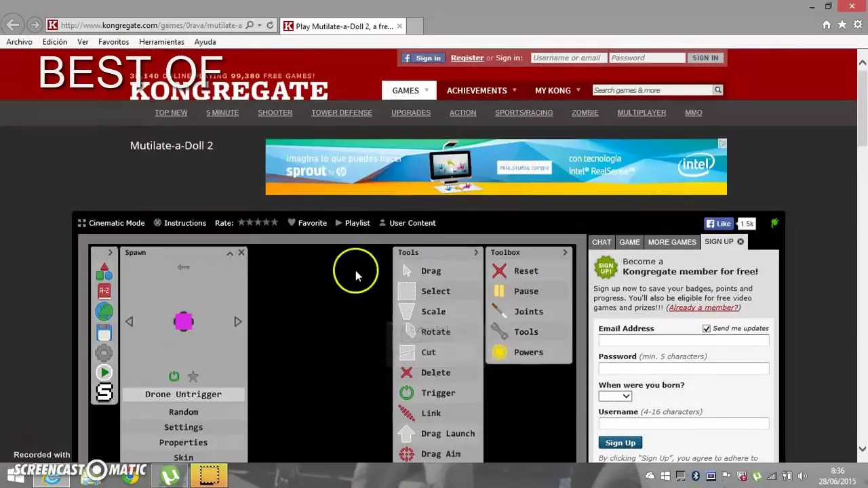The height and width of the screenshot is (488, 868).
Task: Pick the Drag Launch arrow tool
Action: click(406, 434)
